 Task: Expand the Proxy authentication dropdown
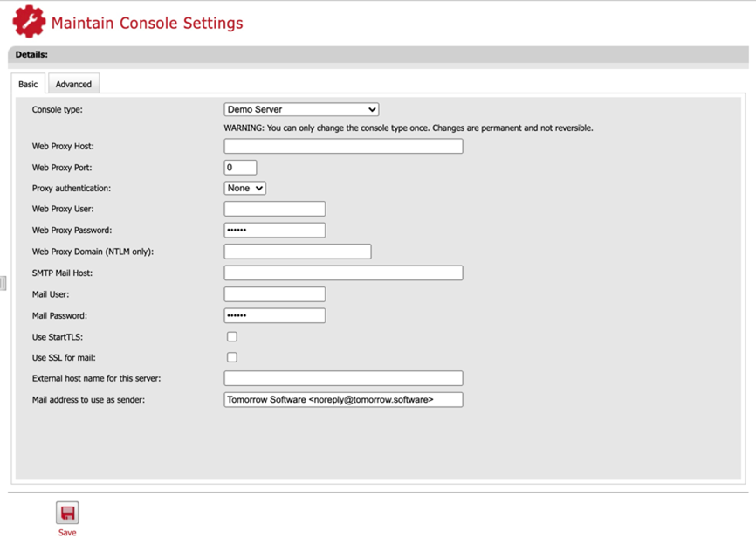point(244,188)
